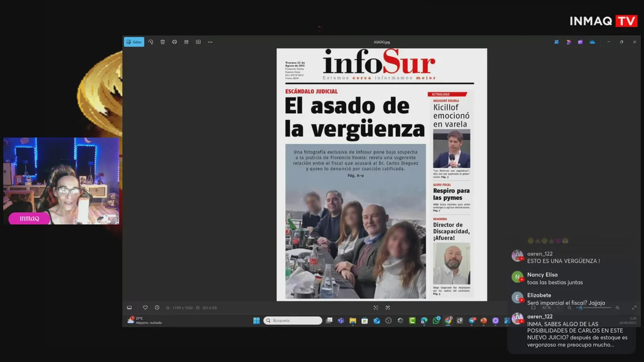Image resolution: width=644 pixels, height=362 pixels.
Task: Open Google Chrome from taskbar
Action: point(448,321)
